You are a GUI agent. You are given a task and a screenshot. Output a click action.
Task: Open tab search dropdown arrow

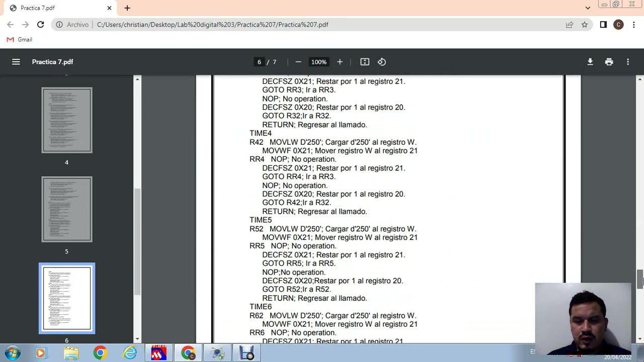(588, 8)
